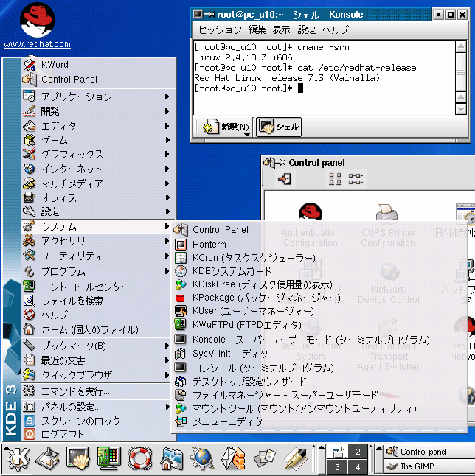Select ログアウト menu entry
Screen dimensions: 475x476
click(x=96, y=435)
